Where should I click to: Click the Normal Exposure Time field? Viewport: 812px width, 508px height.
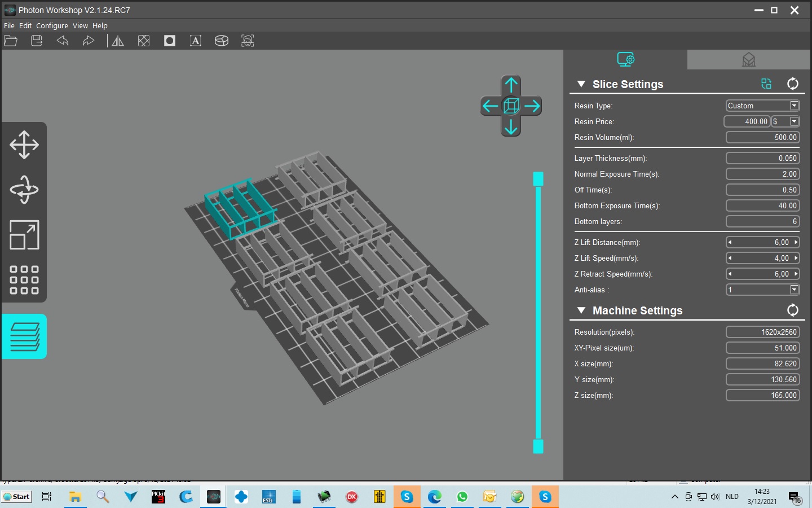click(762, 174)
